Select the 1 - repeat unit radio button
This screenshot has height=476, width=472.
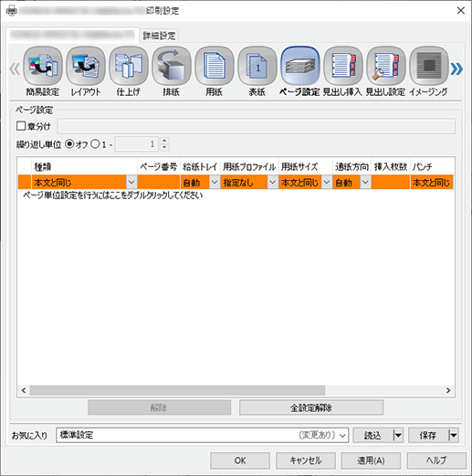[95, 144]
